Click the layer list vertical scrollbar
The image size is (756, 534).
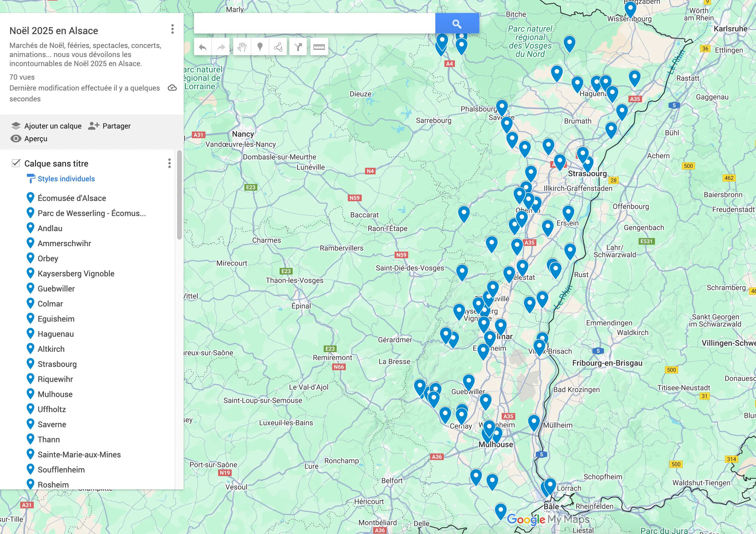179,195
